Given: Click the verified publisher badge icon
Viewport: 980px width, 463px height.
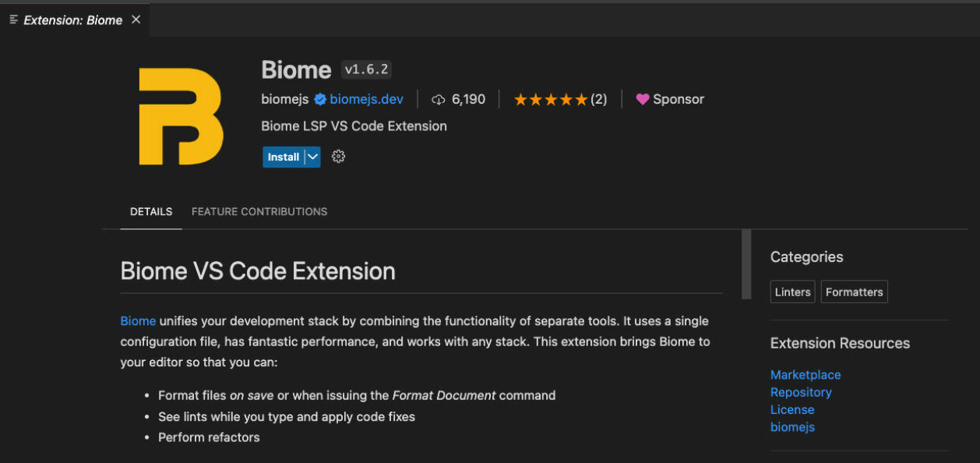Looking at the screenshot, I should 319,100.
